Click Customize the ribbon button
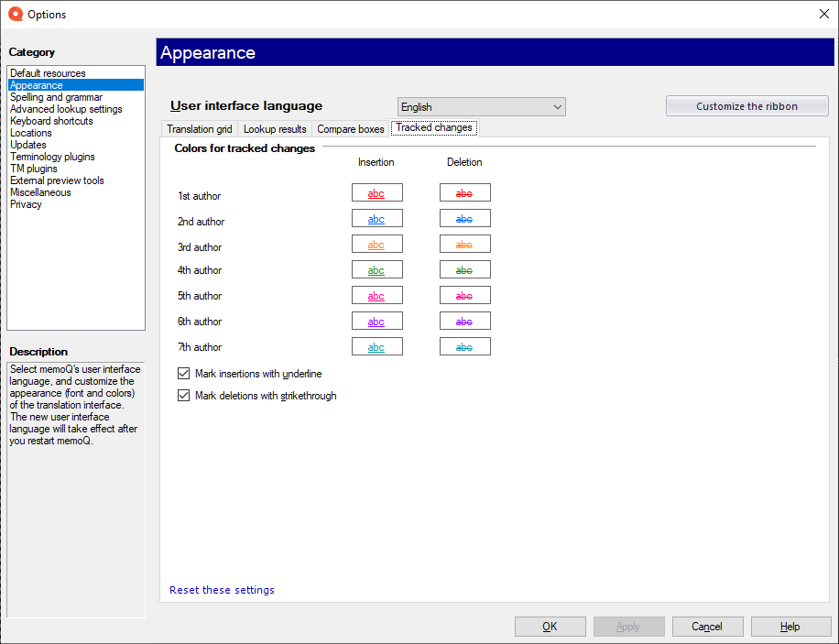 pos(747,106)
